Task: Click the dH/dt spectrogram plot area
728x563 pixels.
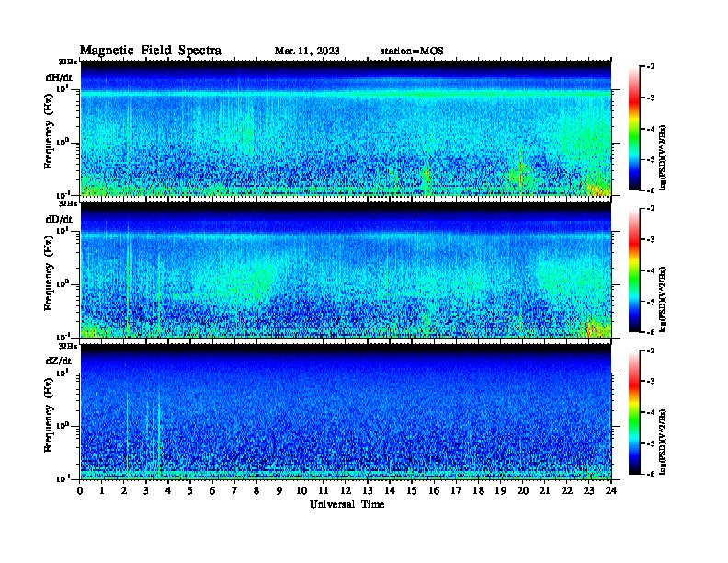Action: [346, 128]
